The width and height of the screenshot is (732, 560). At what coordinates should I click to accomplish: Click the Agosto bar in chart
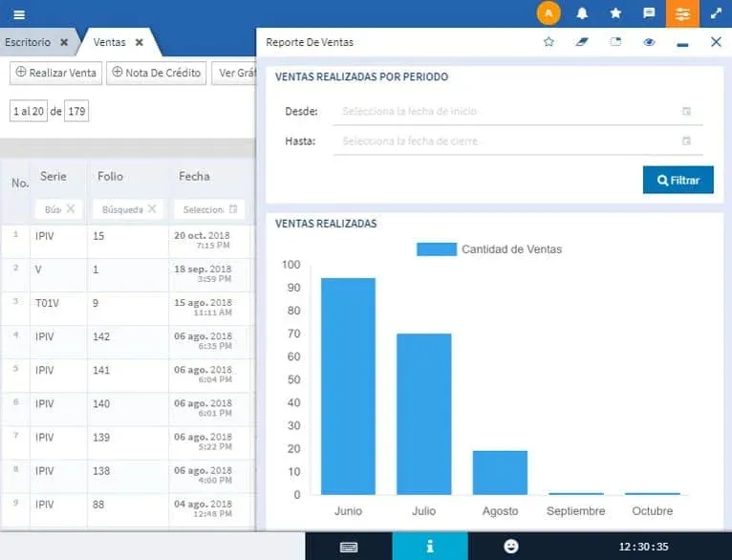pos(500,472)
